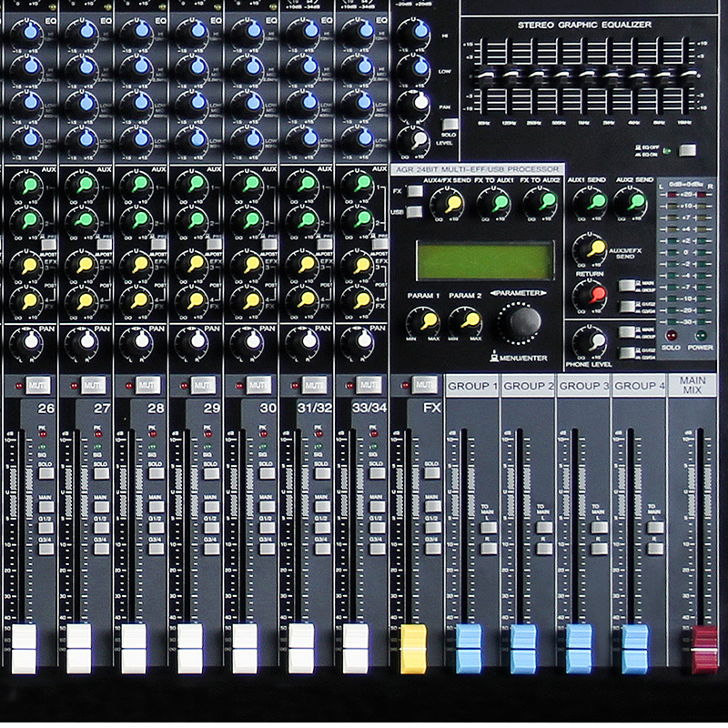Click the blue GROUP 1 fader
Viewport: 728px width, 728px height.
(x=469, y=648)
